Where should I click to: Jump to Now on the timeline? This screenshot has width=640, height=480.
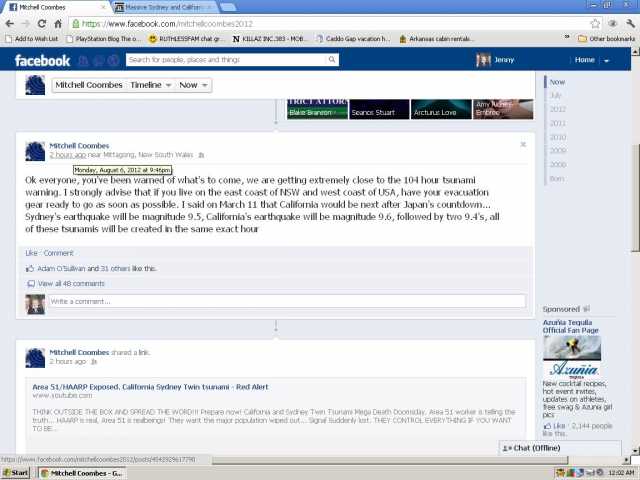pos(557,82)
